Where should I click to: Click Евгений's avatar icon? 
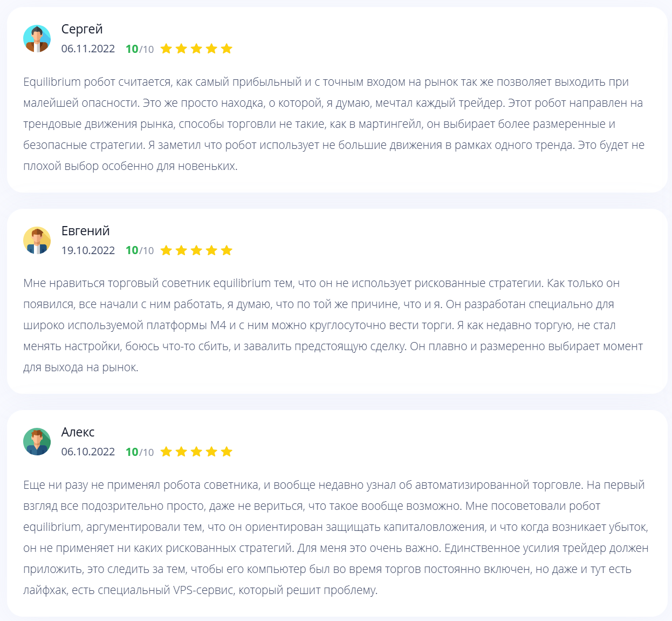(37, 240)
